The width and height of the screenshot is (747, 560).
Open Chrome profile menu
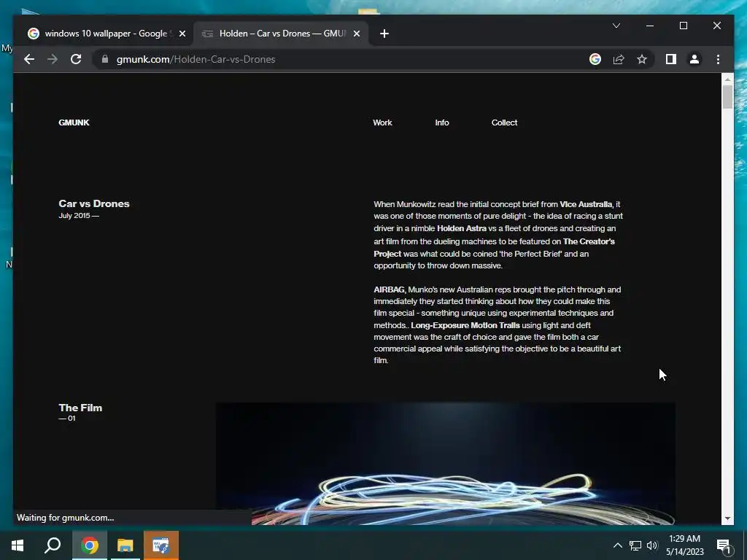[694, 59]
